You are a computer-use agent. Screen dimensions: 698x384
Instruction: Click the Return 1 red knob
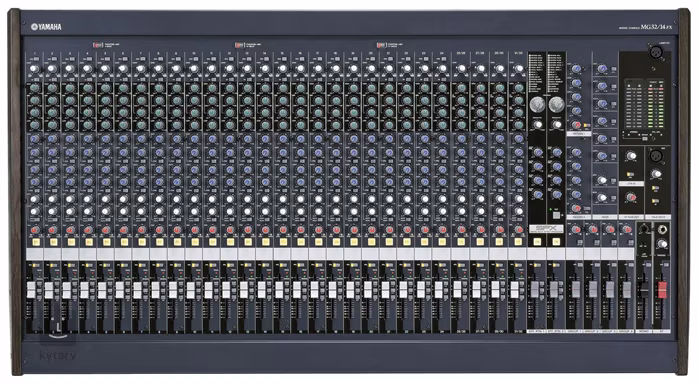(576, 125)
